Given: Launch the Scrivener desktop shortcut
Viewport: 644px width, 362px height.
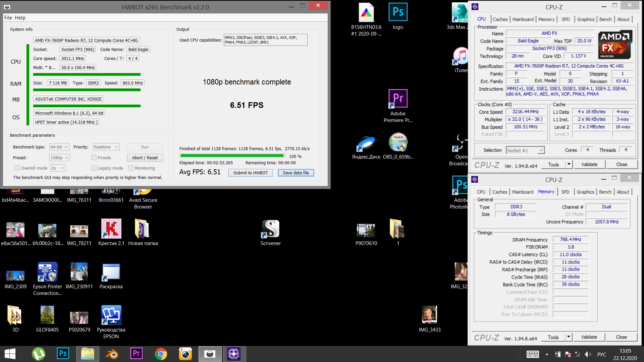Looking at the screenshot, I should tap(270, 233).
